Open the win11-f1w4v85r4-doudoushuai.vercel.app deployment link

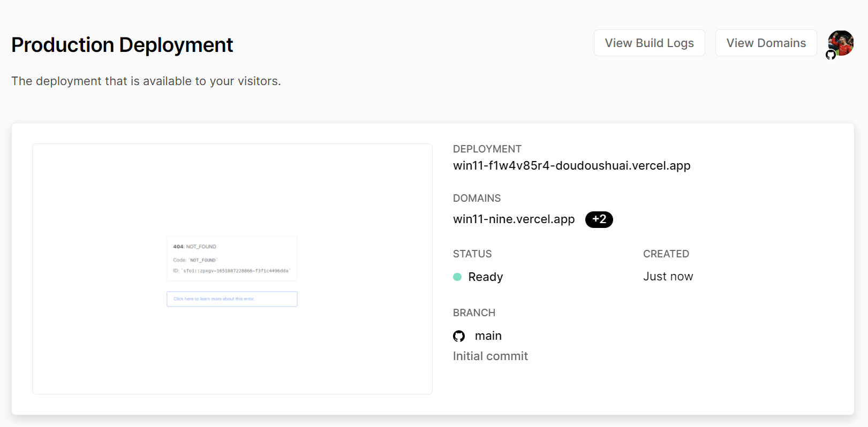coord(571,166)
